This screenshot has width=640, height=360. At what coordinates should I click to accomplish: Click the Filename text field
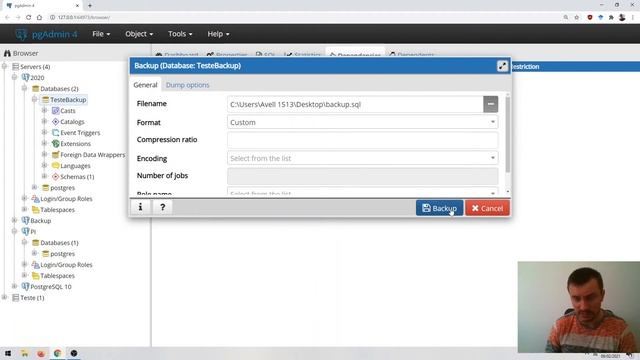355,104
